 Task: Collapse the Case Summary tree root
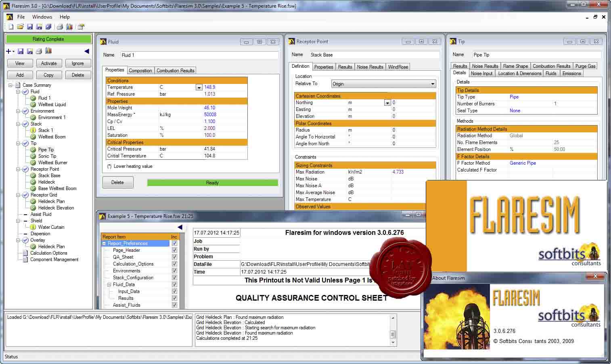[10, 85]
